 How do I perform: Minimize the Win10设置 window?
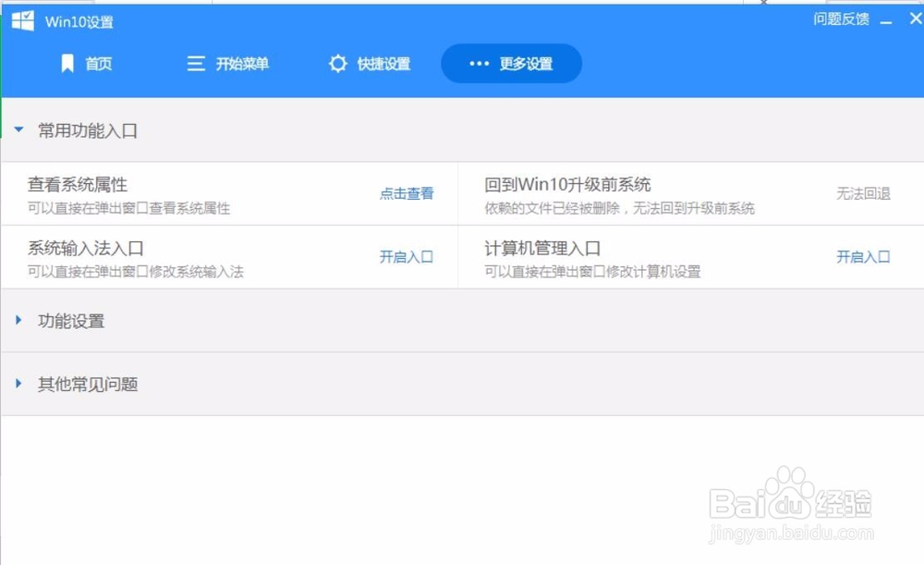click(x=886, y=22)
